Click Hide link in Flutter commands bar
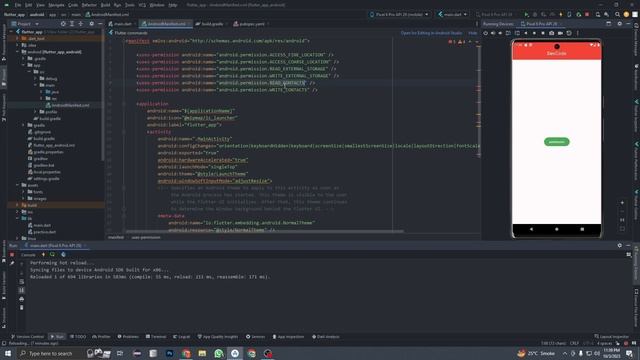The image size is (640, 360). point(473,33)
